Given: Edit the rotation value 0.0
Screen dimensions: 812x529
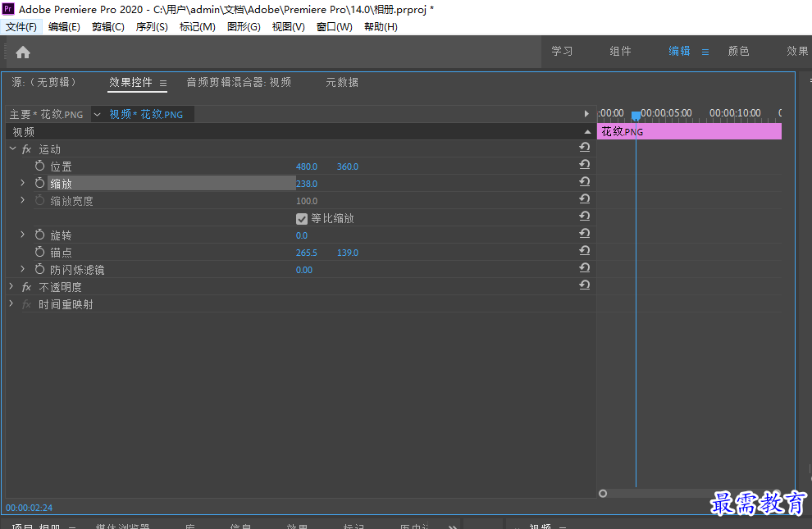Looking at the screenshot, I should point(301,235).
